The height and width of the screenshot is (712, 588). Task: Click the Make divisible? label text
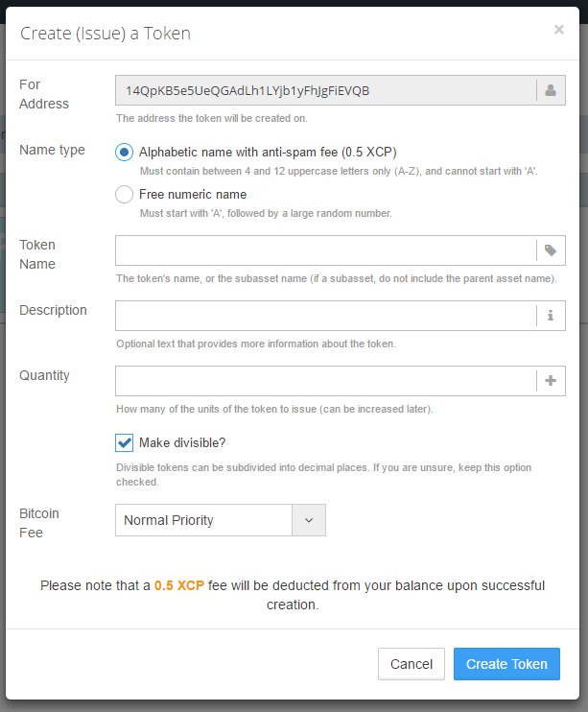point(182,442)
